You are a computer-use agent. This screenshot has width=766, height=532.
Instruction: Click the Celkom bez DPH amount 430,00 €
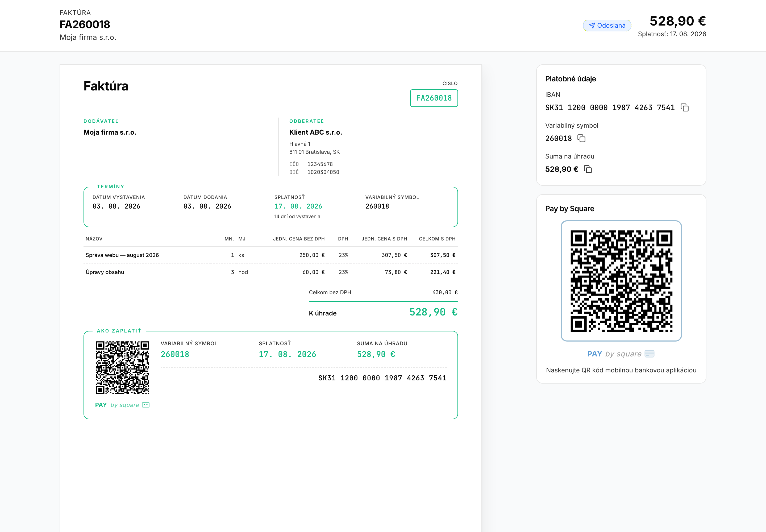pyautogui.click(x=445, y=292)
